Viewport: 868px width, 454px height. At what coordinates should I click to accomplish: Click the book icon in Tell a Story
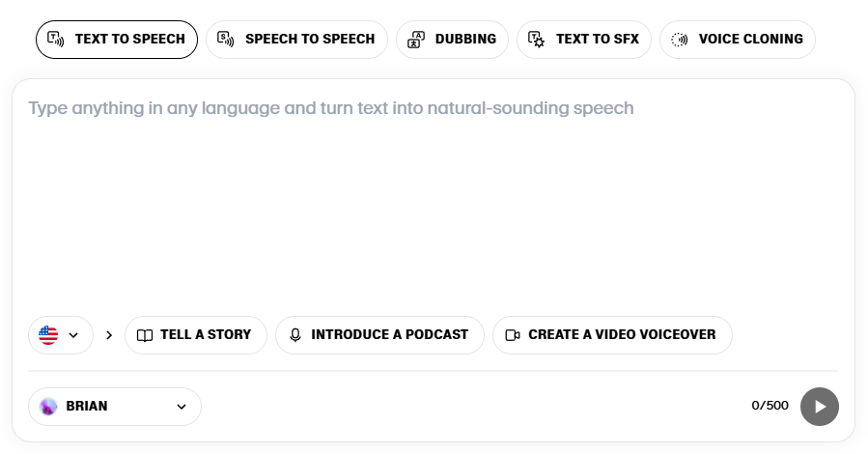click(x=145, y=335)
